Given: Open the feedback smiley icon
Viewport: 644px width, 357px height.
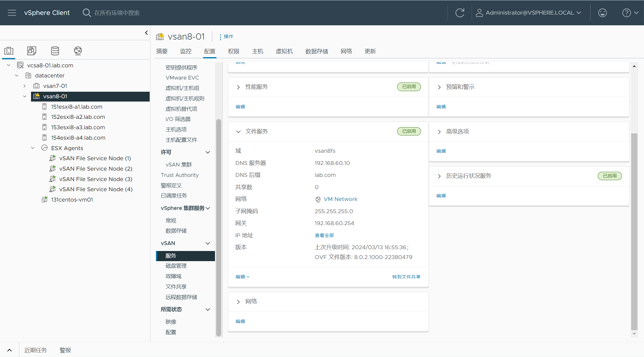Looking at the screenshot, I should tap(602, 13).
